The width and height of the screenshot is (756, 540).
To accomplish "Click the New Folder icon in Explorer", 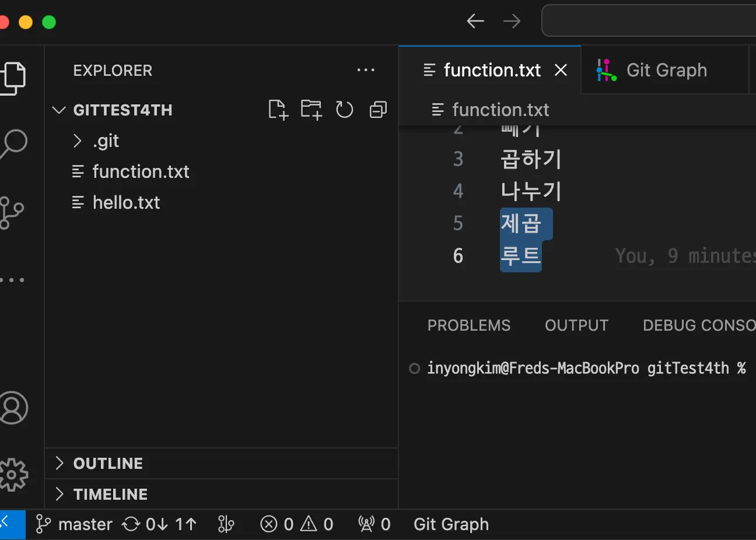I will point(311,110).
